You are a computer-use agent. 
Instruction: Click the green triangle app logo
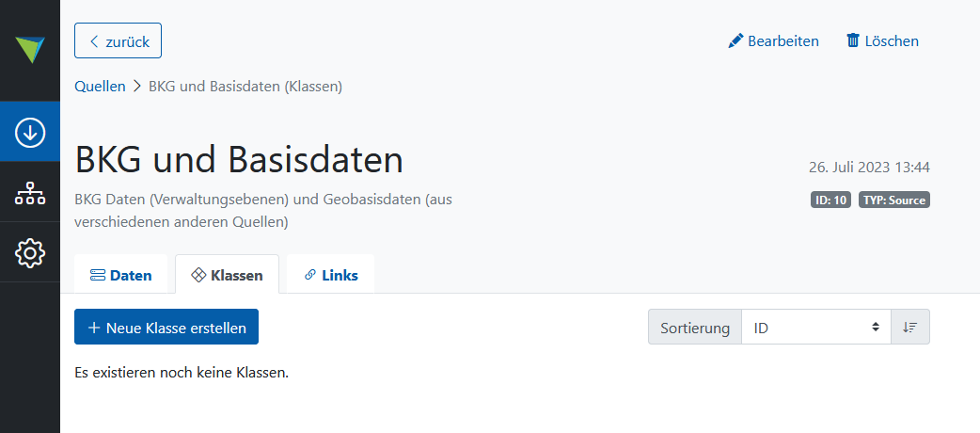coord(30,50)
